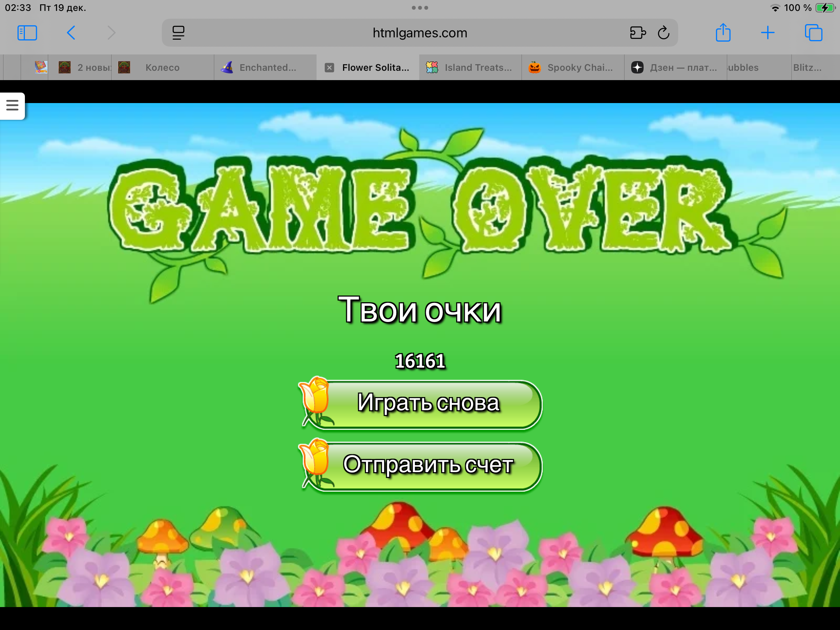
Task: Open a new tab with plus icon
Action: click(x=768, y=33)
